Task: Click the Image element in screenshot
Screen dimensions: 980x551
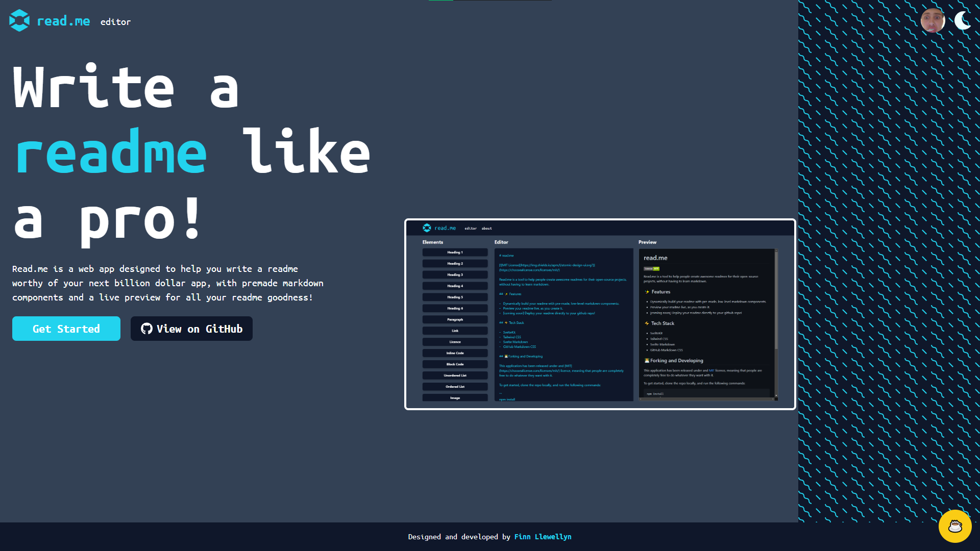Action: click(455, 398)
